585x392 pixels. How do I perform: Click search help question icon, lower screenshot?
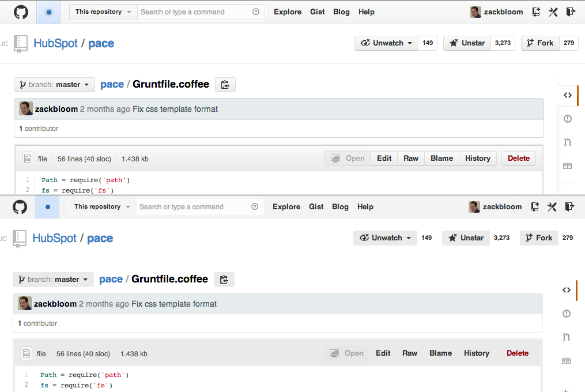[x=255, y=207]
